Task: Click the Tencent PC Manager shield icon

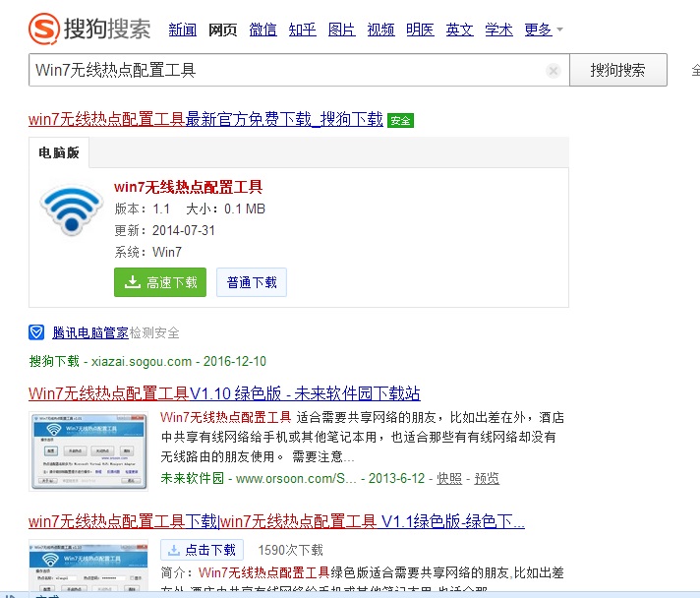Action: point(36,332)
